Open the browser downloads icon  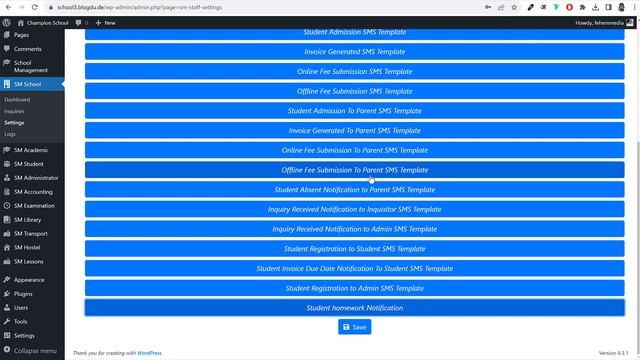[x=596, y=7]
